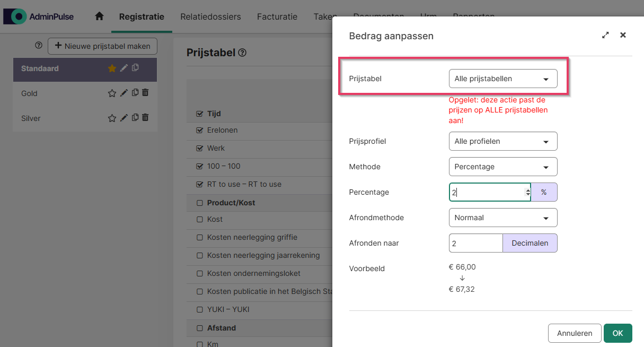Open help icon next to Prijstabel heading
The width and height of the screenshot is (644, 347).
coord(242,53)
